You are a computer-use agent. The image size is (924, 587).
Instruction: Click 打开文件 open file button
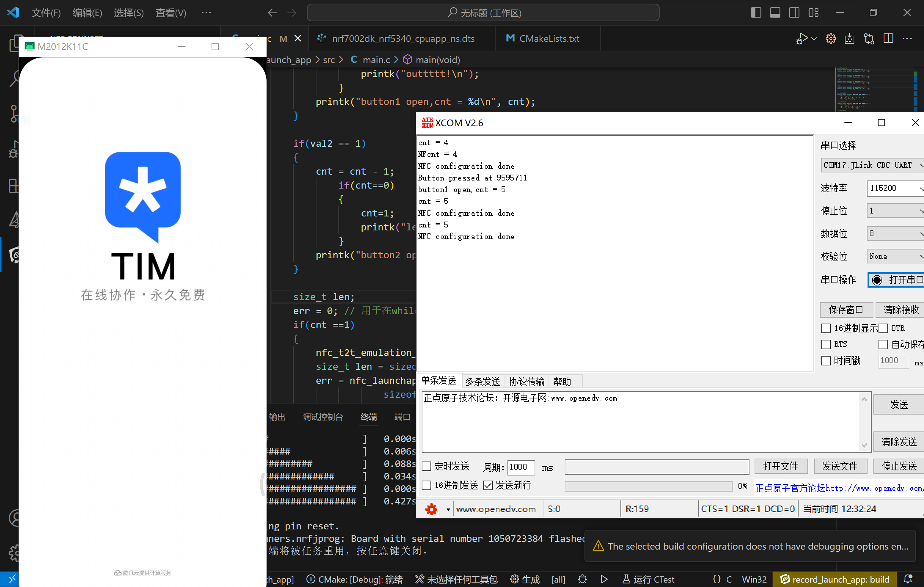[x=781, y=466]
